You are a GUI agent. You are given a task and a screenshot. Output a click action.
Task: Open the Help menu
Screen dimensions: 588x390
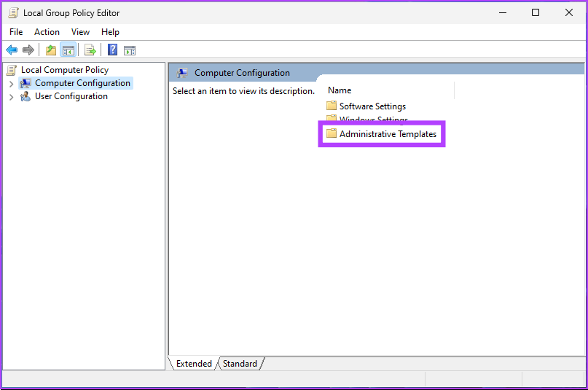[110, 32]
